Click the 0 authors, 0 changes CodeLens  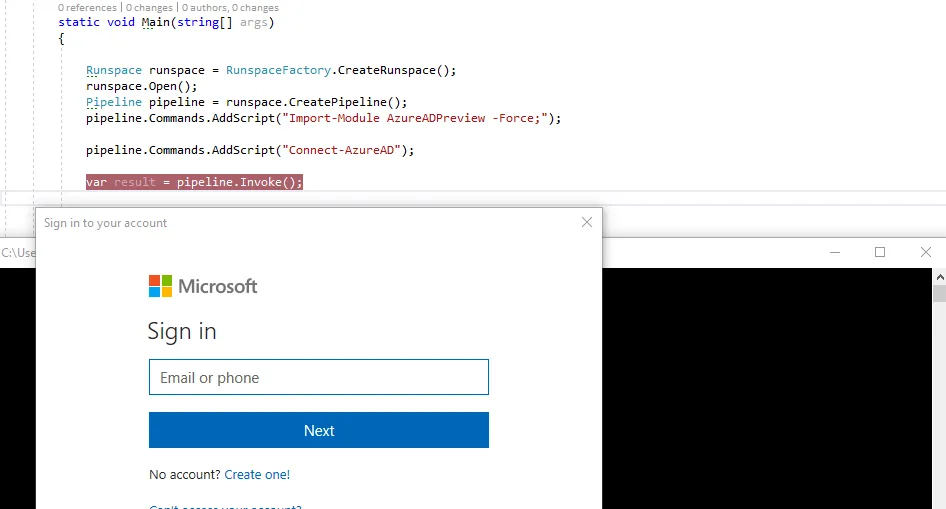pos(230,7)
